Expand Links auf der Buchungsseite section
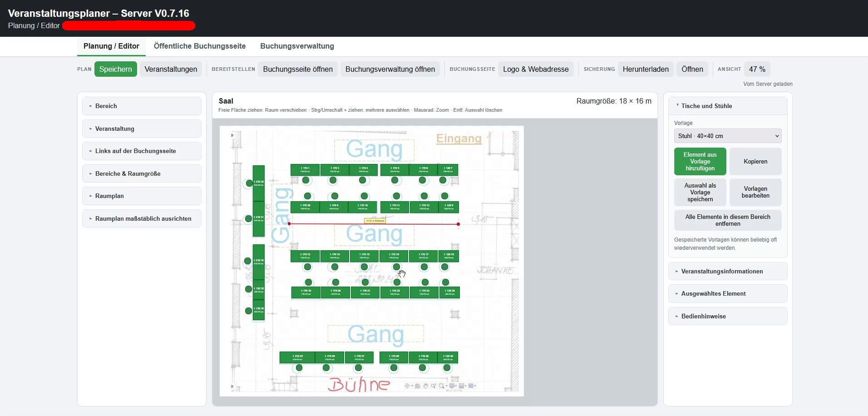The width and height of the screenshot is (868, 416). coord(142,151)
